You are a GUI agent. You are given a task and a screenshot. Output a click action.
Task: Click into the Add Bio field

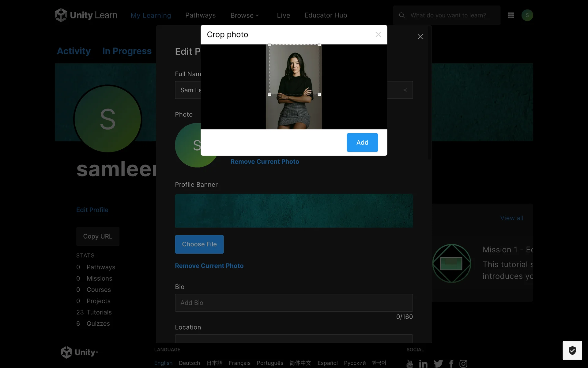tap(294, 303)
